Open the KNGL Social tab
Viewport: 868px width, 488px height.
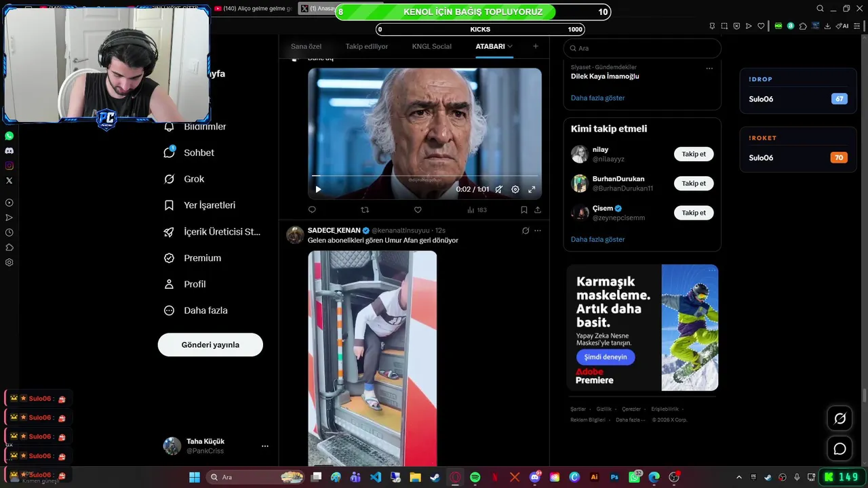pyautogui.click(x=432, y=46)
